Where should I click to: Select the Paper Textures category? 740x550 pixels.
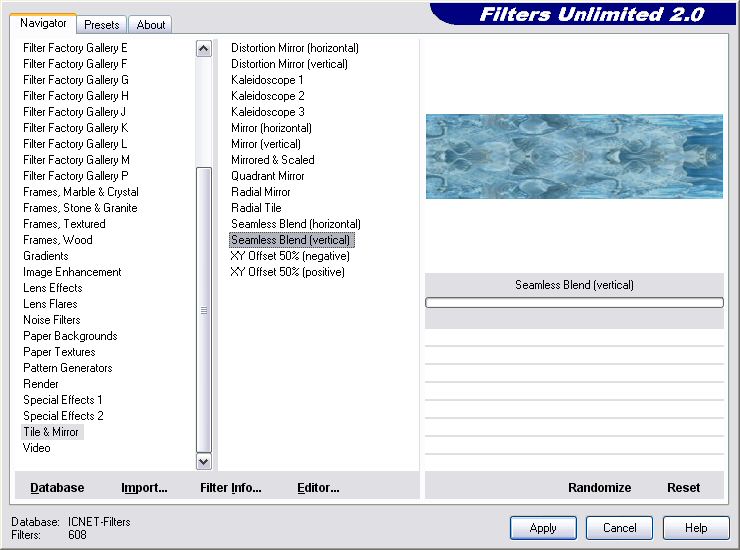pyautogui.click(x=59, y=352)
